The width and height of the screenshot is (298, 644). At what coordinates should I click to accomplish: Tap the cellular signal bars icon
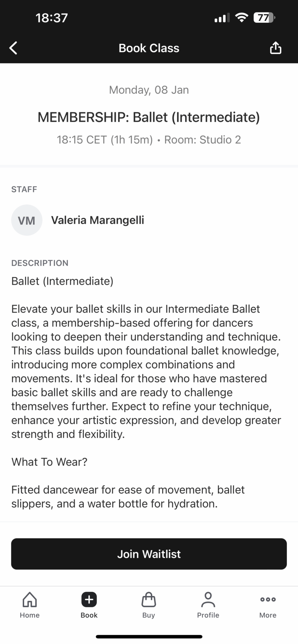coord(222,17)
